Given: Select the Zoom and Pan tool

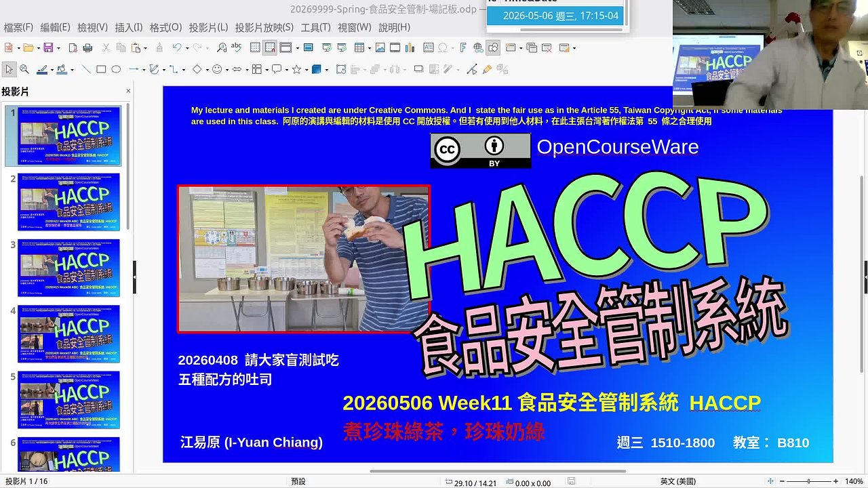Looking at the screenshot, I should click(24, 69).
